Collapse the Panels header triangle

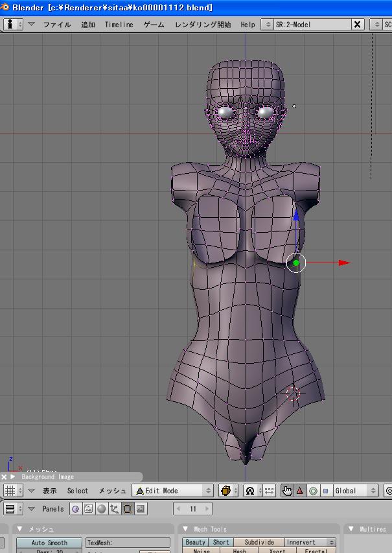pyautogui.click(x=31, y=508)
